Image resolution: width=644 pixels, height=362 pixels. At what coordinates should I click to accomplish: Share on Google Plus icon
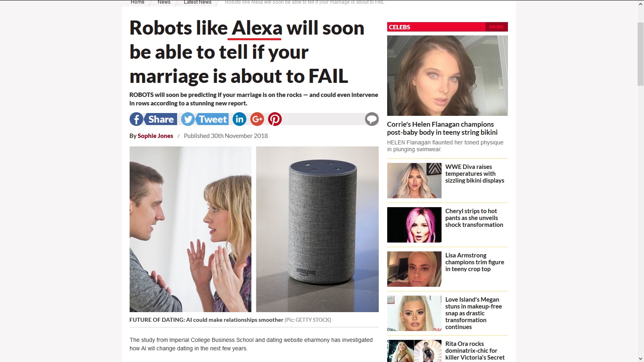(257, 119)
